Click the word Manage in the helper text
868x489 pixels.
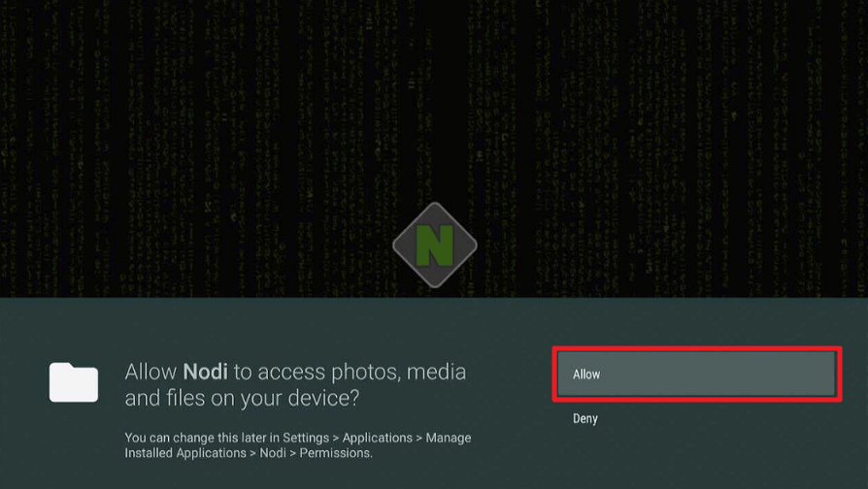click(x=449, y=439)
